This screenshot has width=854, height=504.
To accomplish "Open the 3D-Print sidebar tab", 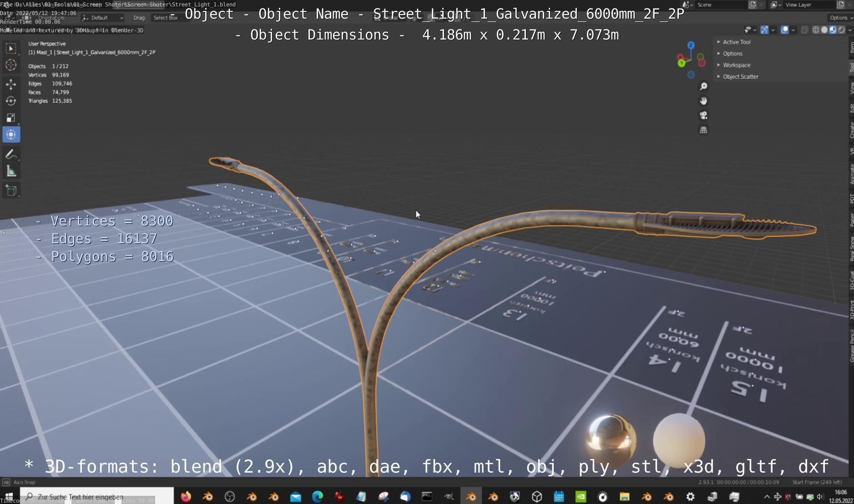I will tap(851, 309).
